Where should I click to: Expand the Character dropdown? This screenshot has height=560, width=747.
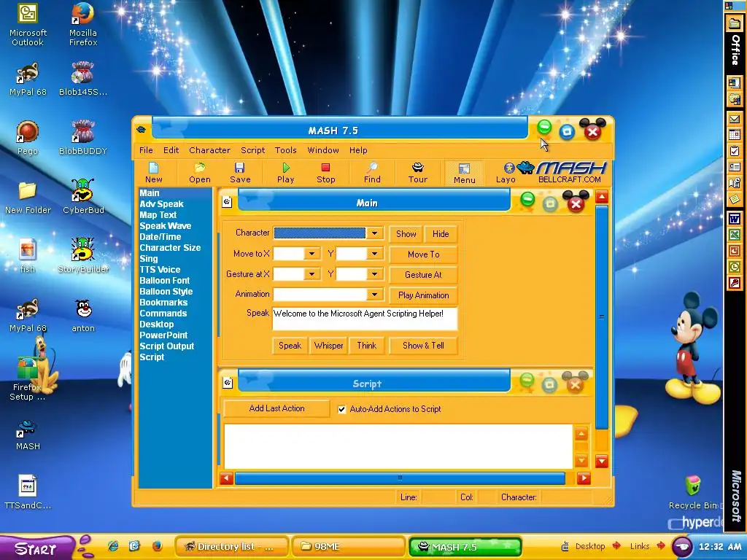(374, 233)
